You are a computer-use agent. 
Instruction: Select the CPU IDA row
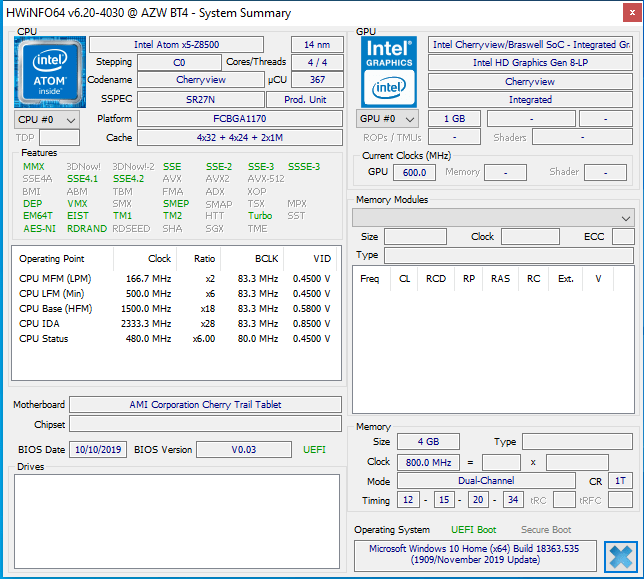coord(175,324)
